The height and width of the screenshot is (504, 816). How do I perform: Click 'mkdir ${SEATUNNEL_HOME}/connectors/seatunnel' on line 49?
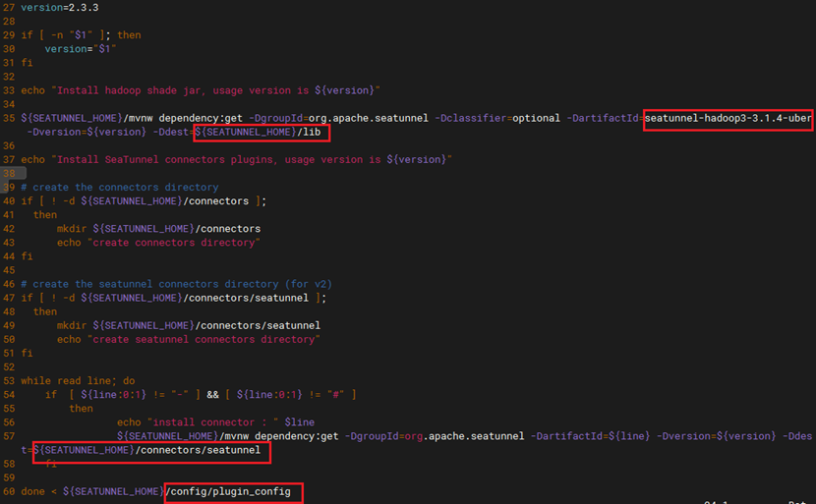(189, 325)
